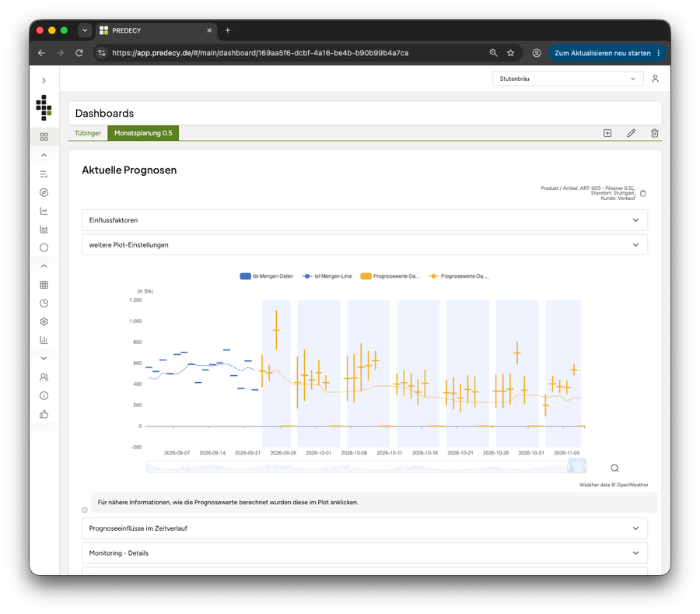Select the empty circle icon in sidebar

point(44,247)
